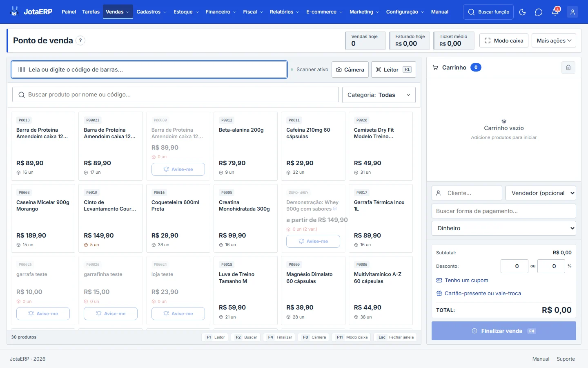
Task: Click the discount percent input field
Action: pyautogui.click(x=551, y=266)
